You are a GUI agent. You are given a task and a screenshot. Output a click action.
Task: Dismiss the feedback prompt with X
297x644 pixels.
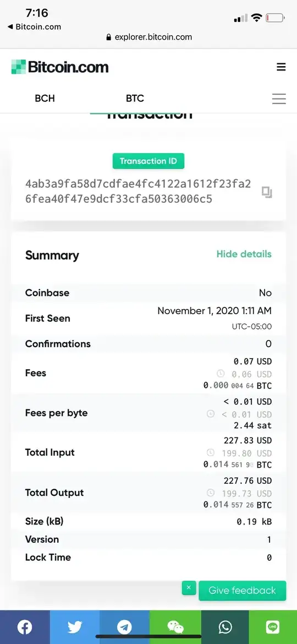pyautogui.click(x=189, y=588)
